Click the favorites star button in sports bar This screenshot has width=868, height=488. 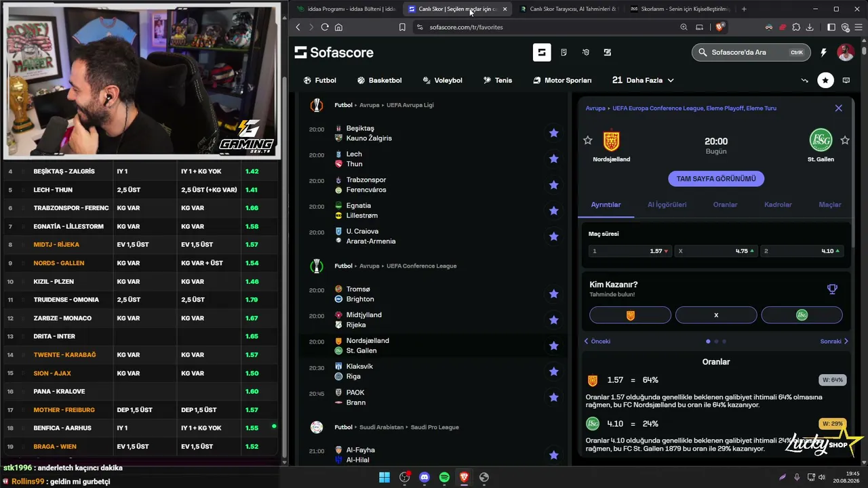[825, 80]
